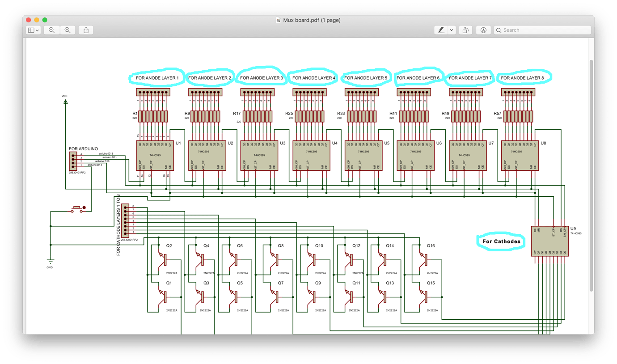Click the resistor network labeled R57
This screenshot has height=364, width=617.
[518, 115]
